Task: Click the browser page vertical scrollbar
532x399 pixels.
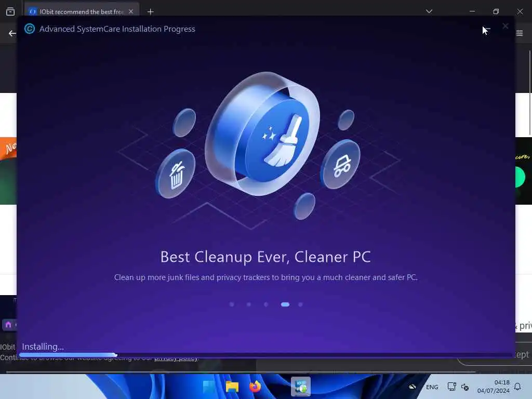Action: click(530, 94)
